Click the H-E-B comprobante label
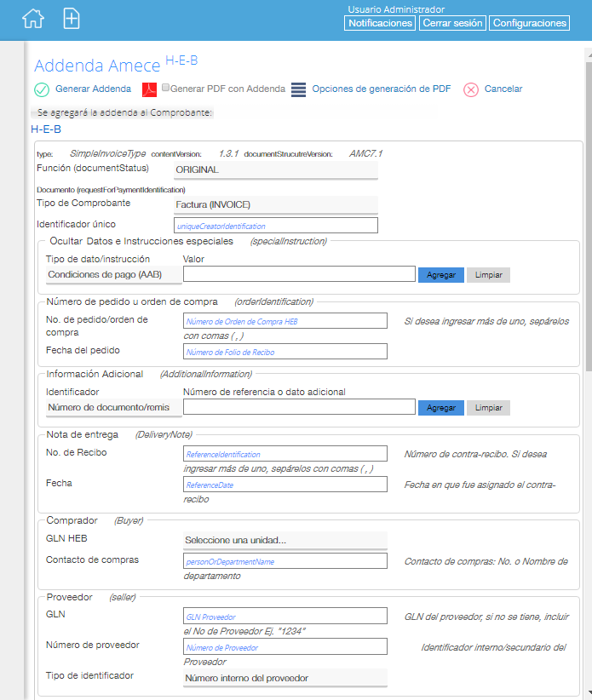This screenshot has height=700, width=592. (x=46, y=129)
